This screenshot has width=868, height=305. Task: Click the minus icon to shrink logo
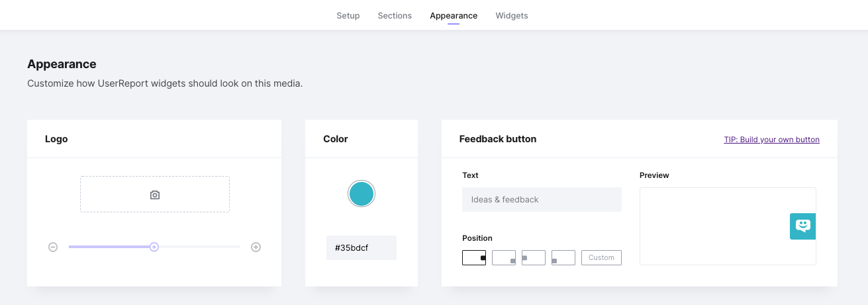tap(53, 247)
